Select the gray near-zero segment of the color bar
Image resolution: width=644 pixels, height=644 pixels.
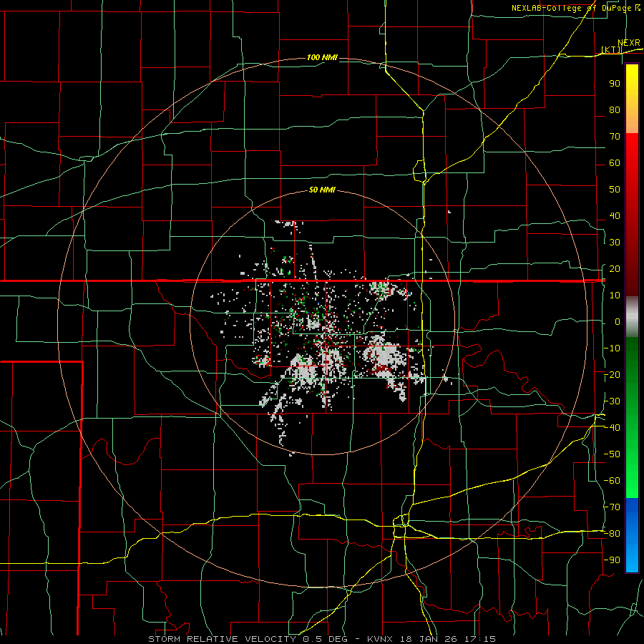632,317
